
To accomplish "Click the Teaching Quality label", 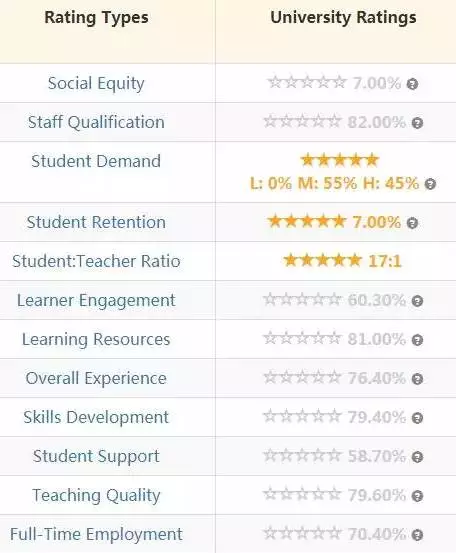I will pyautogui.click(x=96, y=496).
